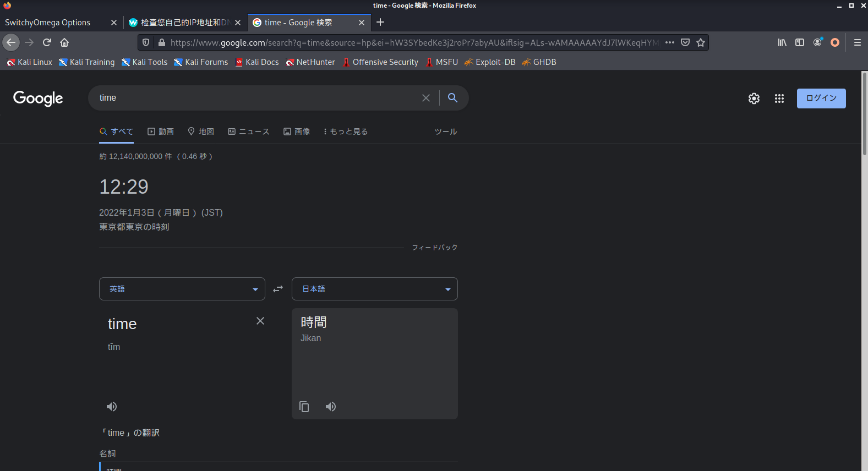View site info via the padlock icon
This screenshot has height=471, width=868.
pyautogui.click(x=161, y=42)
